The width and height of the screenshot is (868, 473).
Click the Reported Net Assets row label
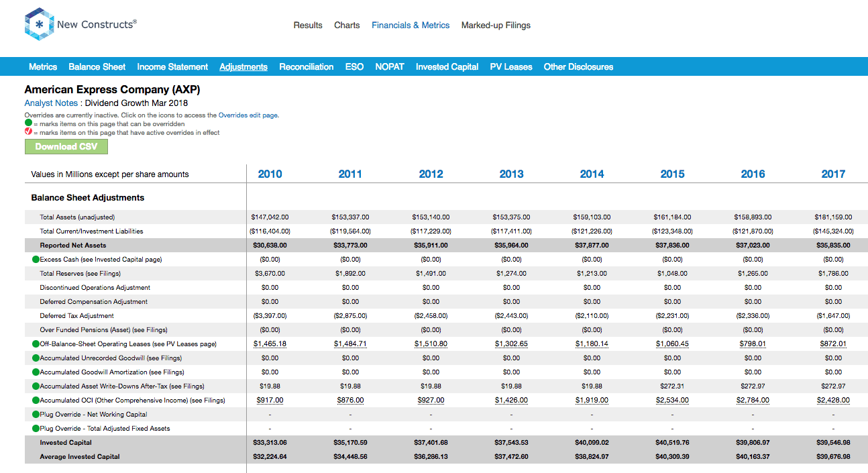73,246
